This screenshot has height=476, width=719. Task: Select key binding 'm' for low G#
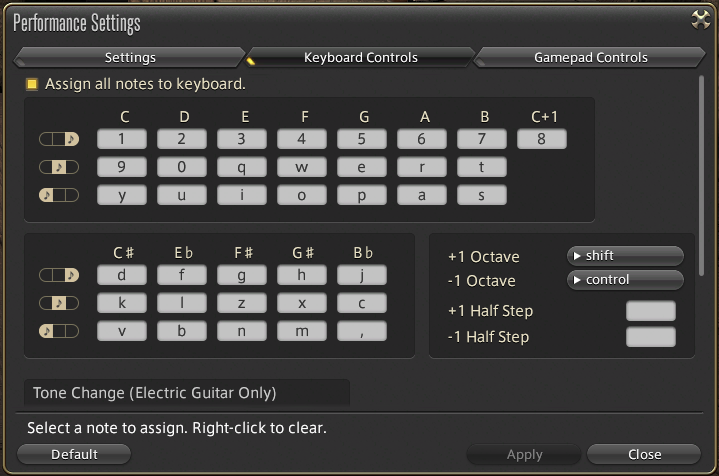click(x=302, y=331)
